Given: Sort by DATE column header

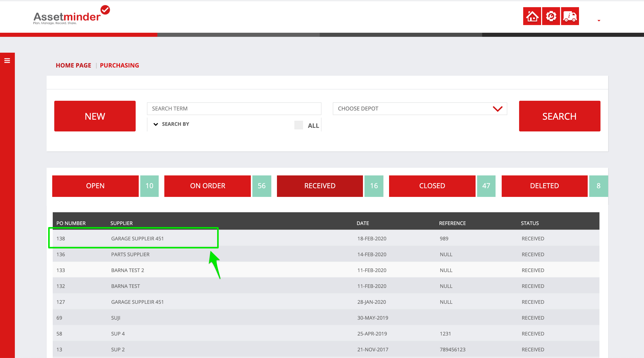Looking at the screenshot, I should (363, 223).
